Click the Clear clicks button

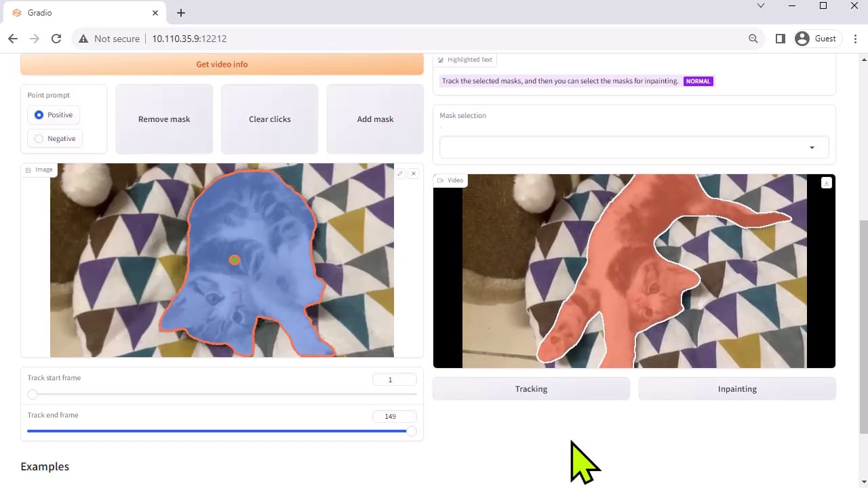coord(270,119)
